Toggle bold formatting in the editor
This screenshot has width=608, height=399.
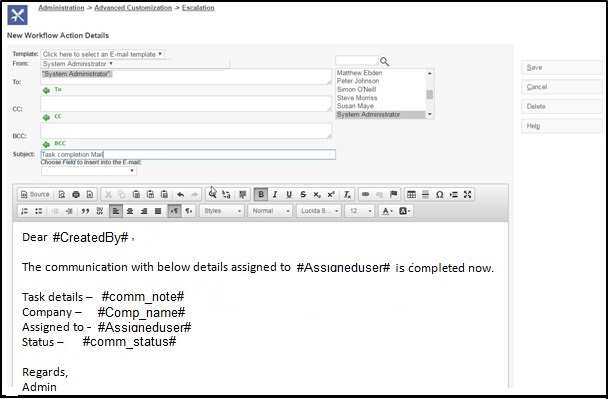261,194
